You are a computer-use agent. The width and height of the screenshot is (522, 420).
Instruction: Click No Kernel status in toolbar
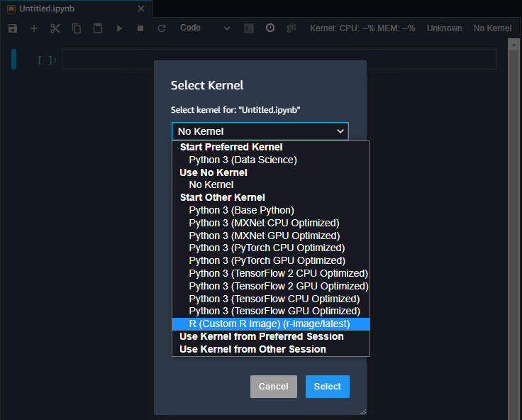(x=492, y=28)
